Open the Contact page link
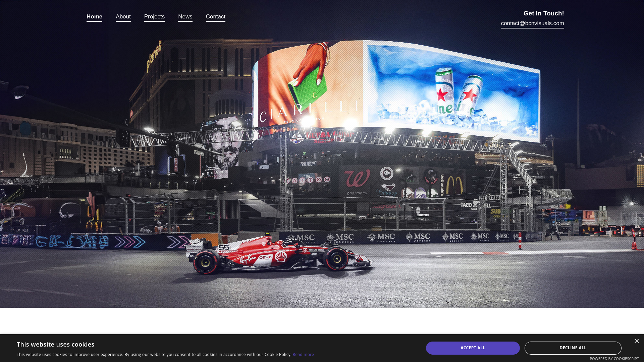Viewport: 644px width, 362px height. (x=216, y=17)
